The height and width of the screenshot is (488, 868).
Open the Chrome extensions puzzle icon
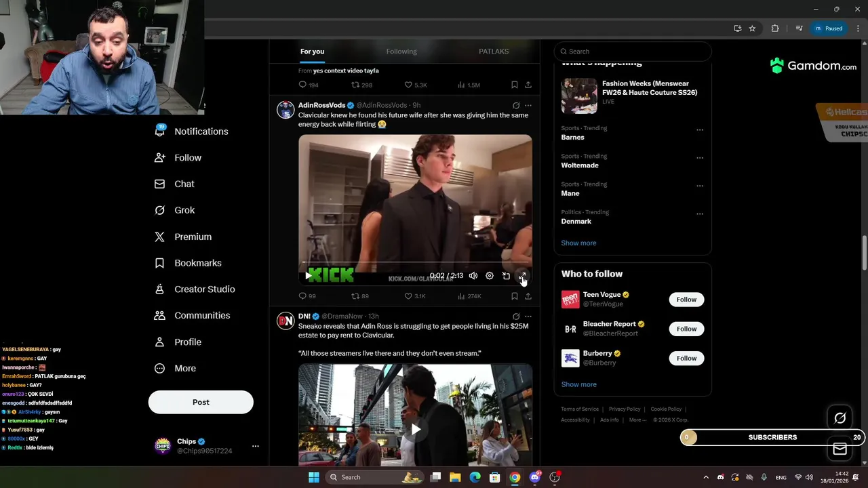775,28
